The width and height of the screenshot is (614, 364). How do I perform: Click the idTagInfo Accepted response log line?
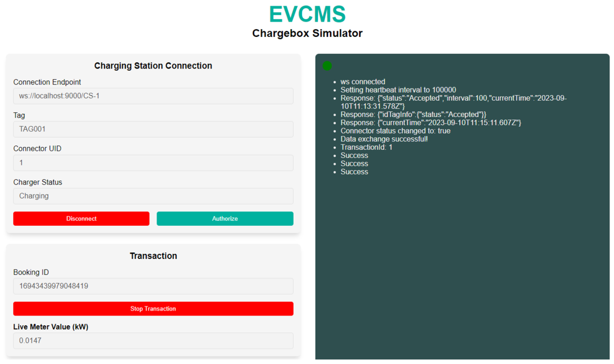(x=413, y=115)
